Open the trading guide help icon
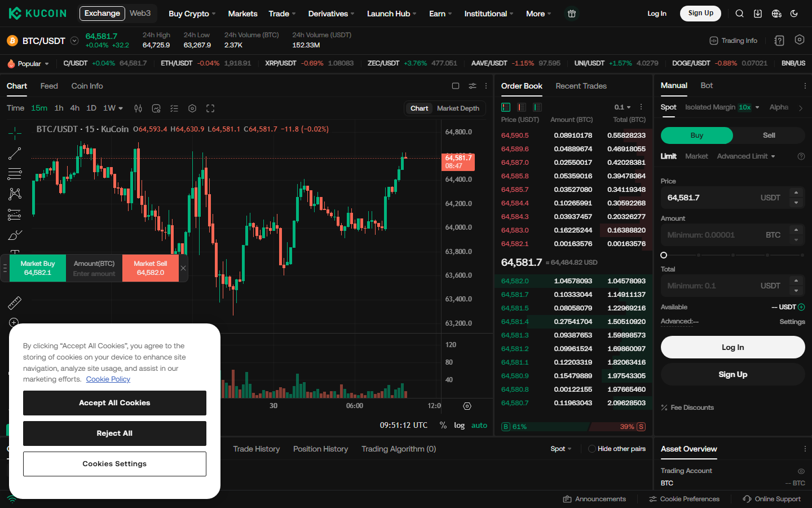The image size is (812, 508). click(x=779, y=41)
